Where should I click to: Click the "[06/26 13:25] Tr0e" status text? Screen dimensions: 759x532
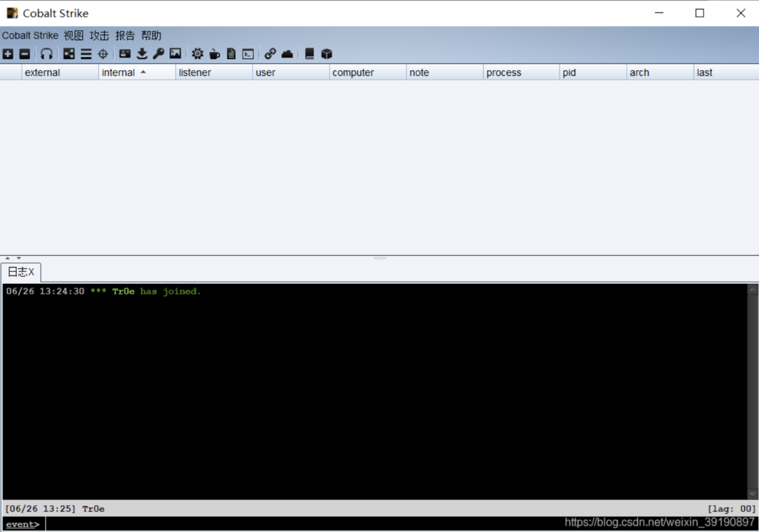55,509
